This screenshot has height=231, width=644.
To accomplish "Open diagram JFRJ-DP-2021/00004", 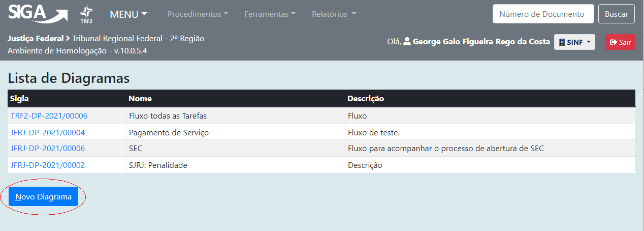I will point(48,133).
